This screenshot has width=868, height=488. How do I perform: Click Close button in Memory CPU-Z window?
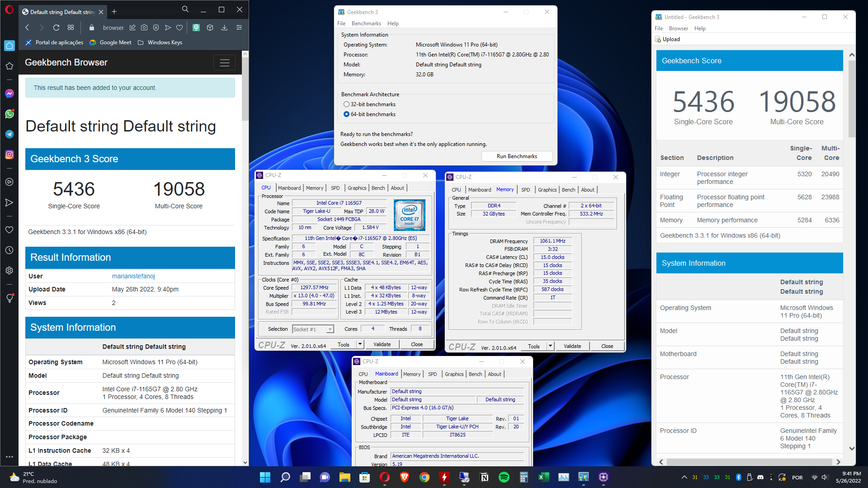pyautogui.click(x=607, y=346)
